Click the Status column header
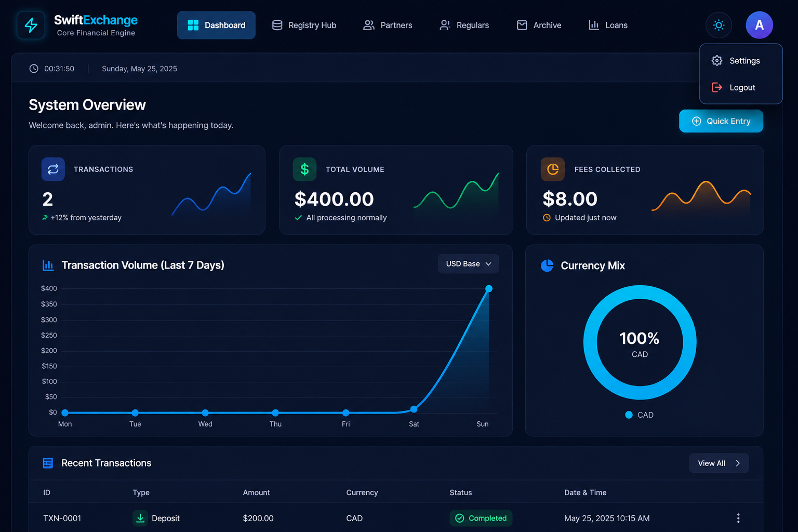 [461, 493]
